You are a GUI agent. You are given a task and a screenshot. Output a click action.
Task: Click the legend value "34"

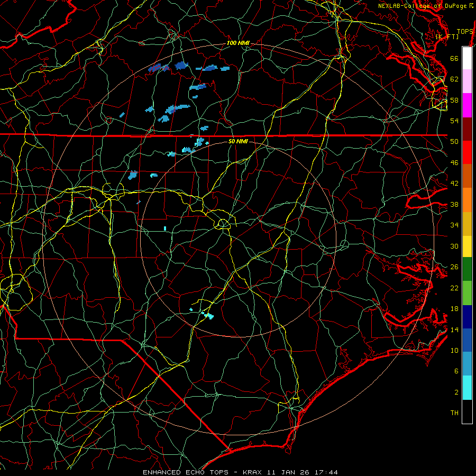coord(454,225)
